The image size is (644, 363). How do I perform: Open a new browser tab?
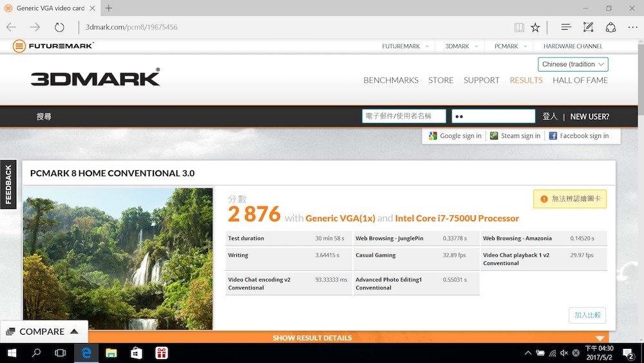point(108,8)
